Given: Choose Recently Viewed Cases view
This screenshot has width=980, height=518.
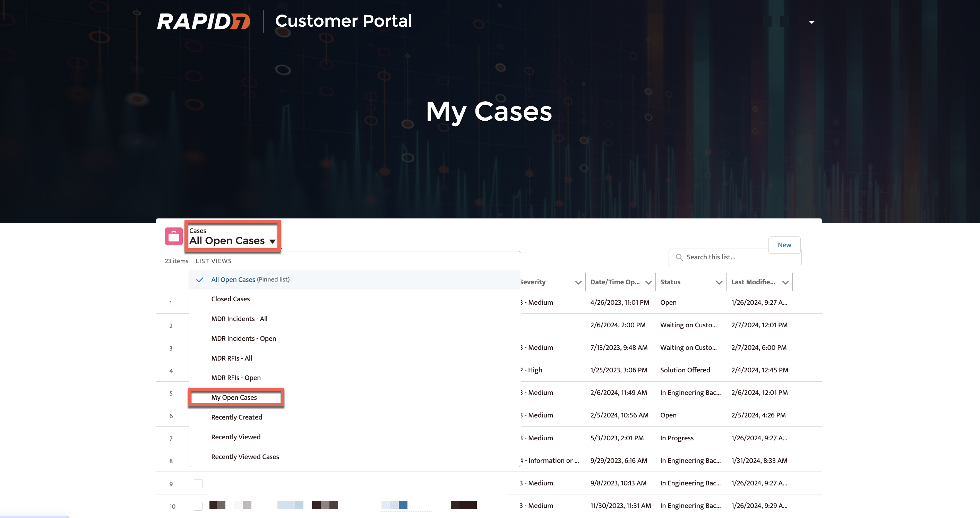Looking at the screenshot, I should (245, 457).
